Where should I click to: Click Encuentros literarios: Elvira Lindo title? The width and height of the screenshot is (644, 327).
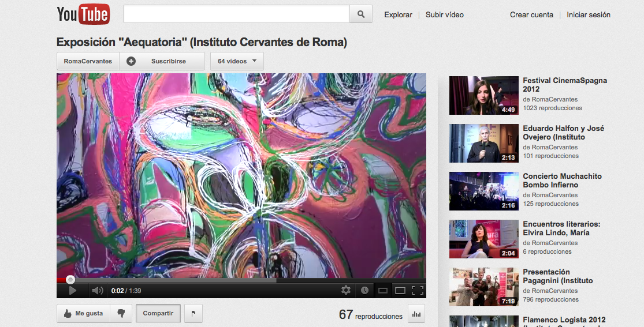561,228
